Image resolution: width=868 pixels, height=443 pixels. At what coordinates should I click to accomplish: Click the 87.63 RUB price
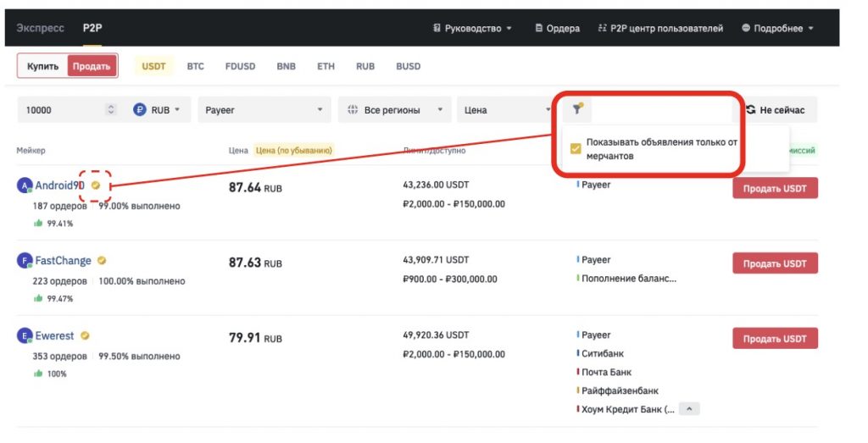click(255, 263)
